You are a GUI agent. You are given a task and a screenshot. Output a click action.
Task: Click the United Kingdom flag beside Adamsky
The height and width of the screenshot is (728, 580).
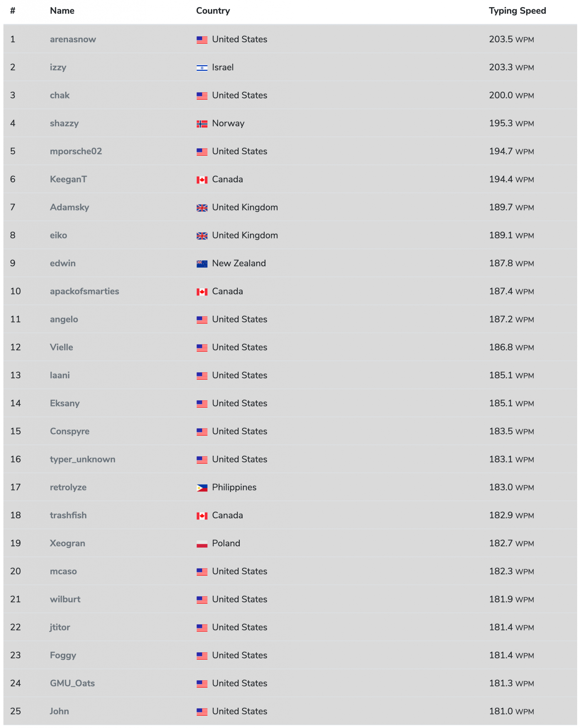coord(202,207)
